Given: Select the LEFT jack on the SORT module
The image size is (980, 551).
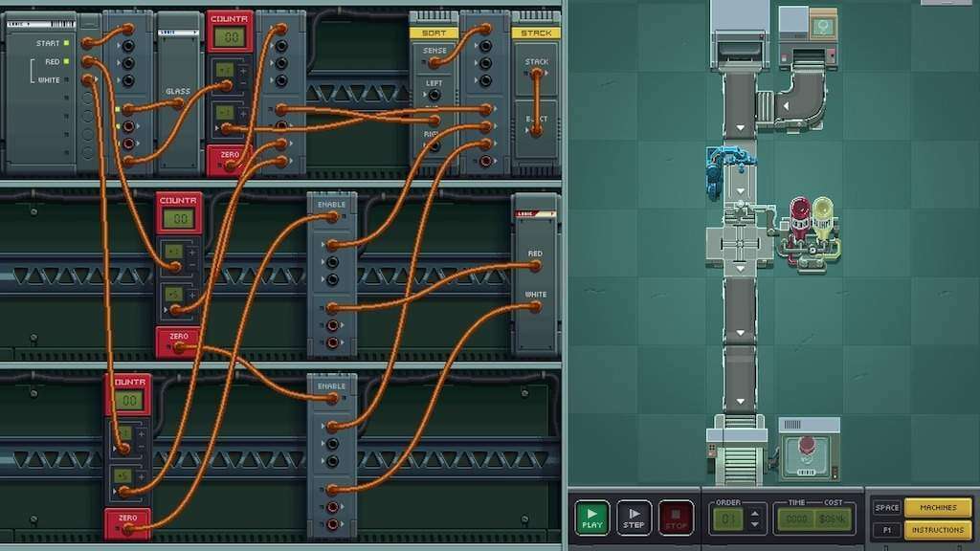Looking at the screenshot, I should (434, 95).
